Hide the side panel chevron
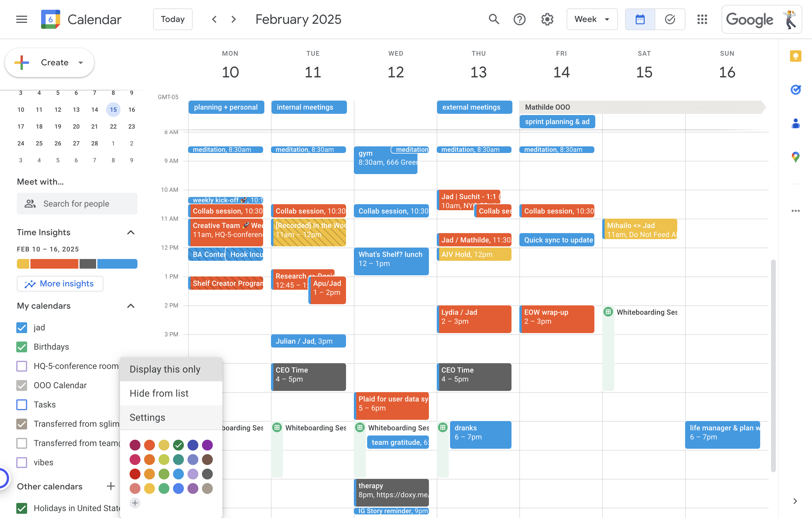 pyautogui.click(x=795, y=501)
